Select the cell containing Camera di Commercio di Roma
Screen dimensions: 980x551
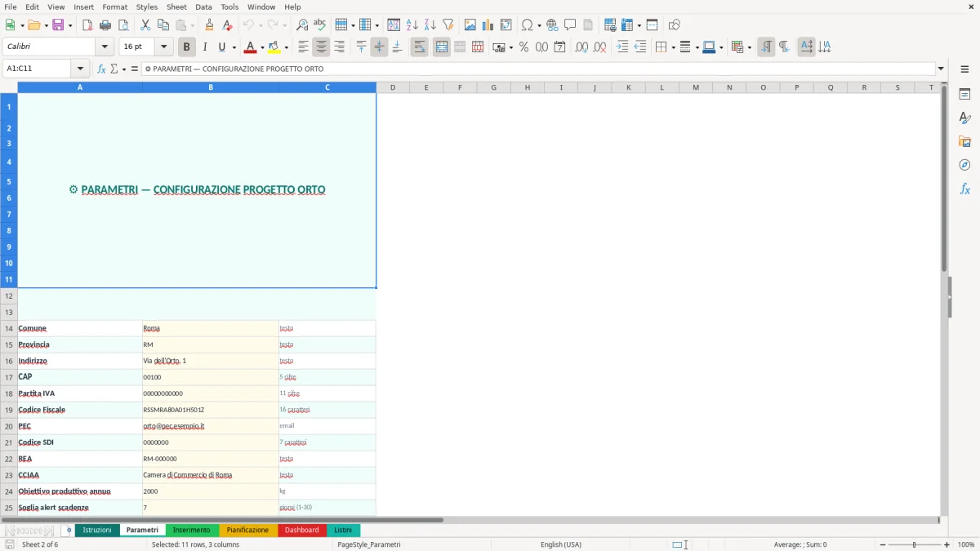(x=210, y=475)
